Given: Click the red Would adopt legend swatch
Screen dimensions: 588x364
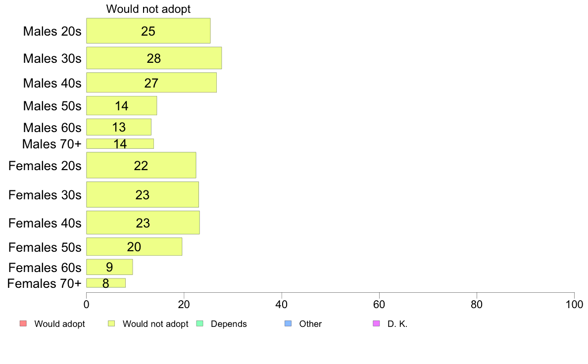Looking at the screenshot, I should (x=23, y=323).
